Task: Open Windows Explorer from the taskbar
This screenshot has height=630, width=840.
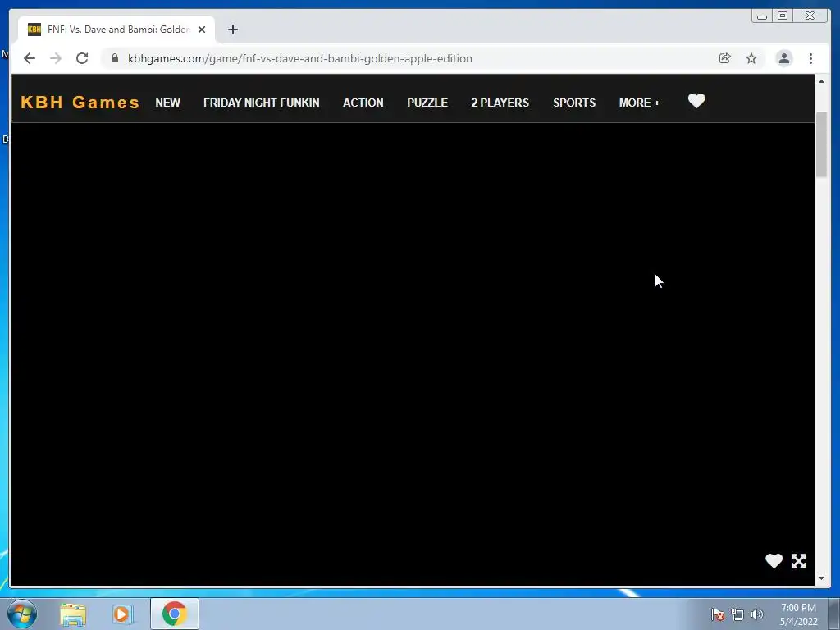Action: pos(73,614)
